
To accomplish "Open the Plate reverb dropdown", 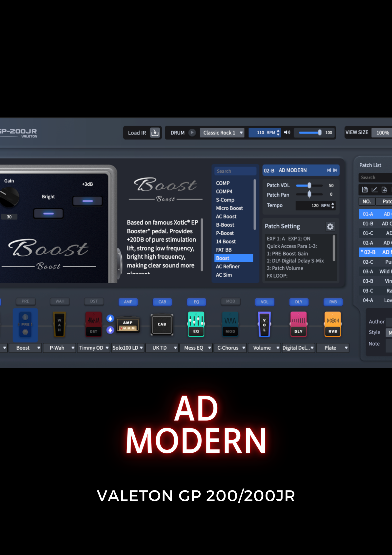I will click(333, 348).
